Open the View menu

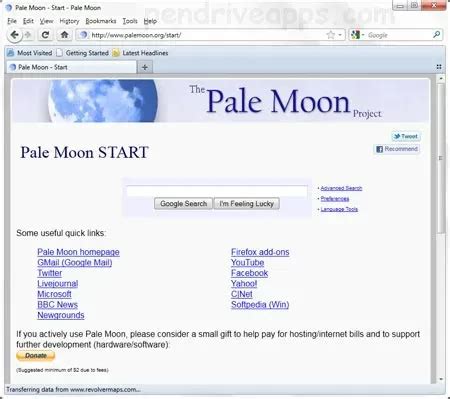pos(46,21)
